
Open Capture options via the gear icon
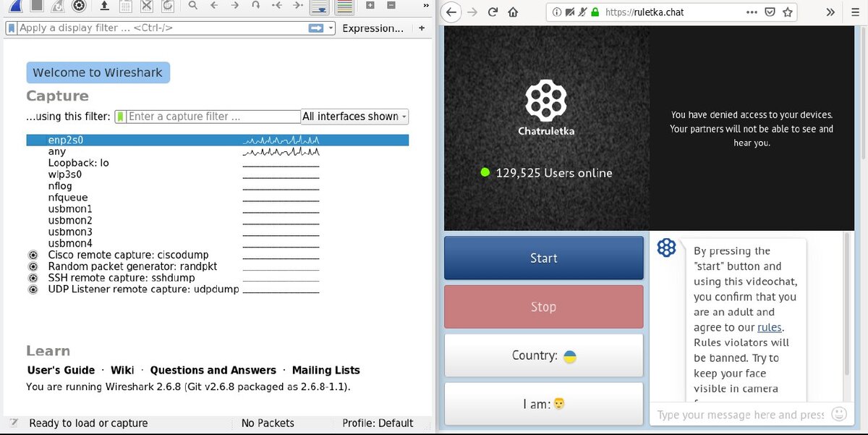78,7
